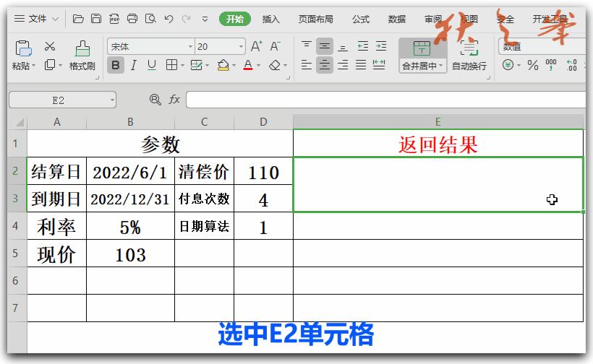Activate the 格式刷 format painter
593x364 pixels.
coord(82,56)
